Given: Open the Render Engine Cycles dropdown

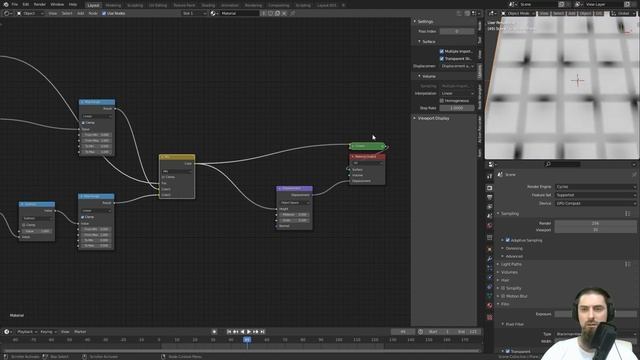Looking at the screenshot, I should click(x=596, y=187).
